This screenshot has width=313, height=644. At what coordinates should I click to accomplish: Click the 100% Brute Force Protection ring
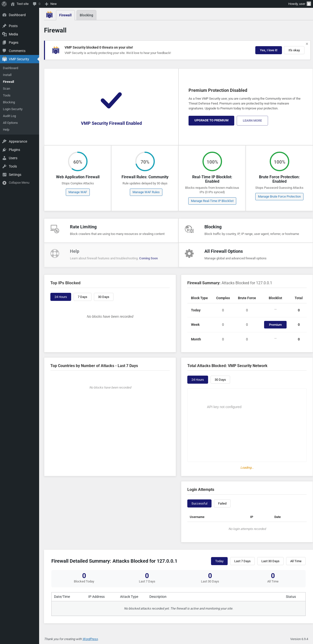pyautogui.click(x=279, y=162)
